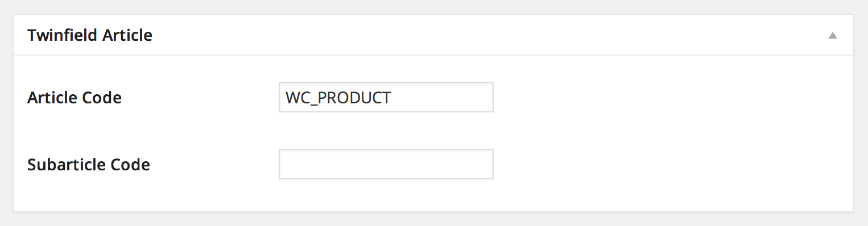Click the upward triangle icon in the header
This screenshot has height=226, width=868.
[x=832, y=35]
